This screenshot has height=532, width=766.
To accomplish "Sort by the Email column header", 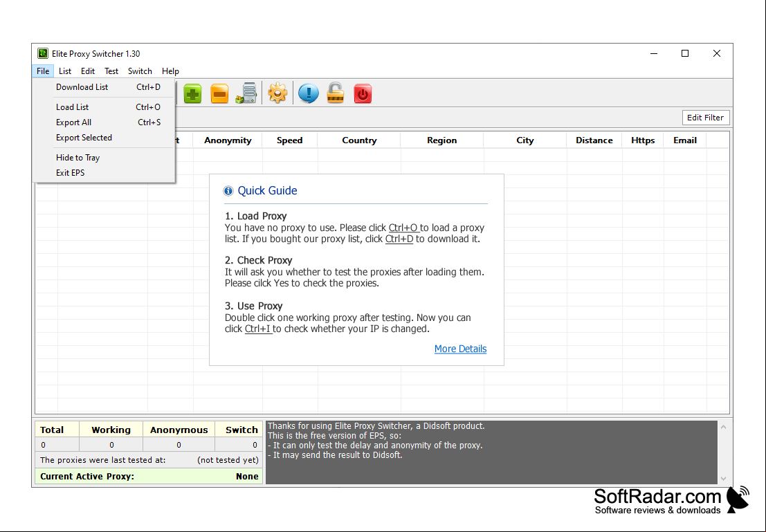I will tap(685, 140).
